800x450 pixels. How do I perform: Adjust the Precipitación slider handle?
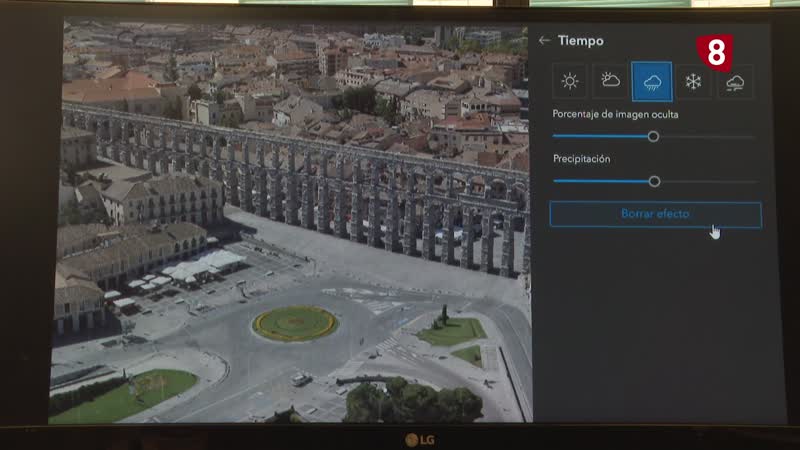(655, 181)
